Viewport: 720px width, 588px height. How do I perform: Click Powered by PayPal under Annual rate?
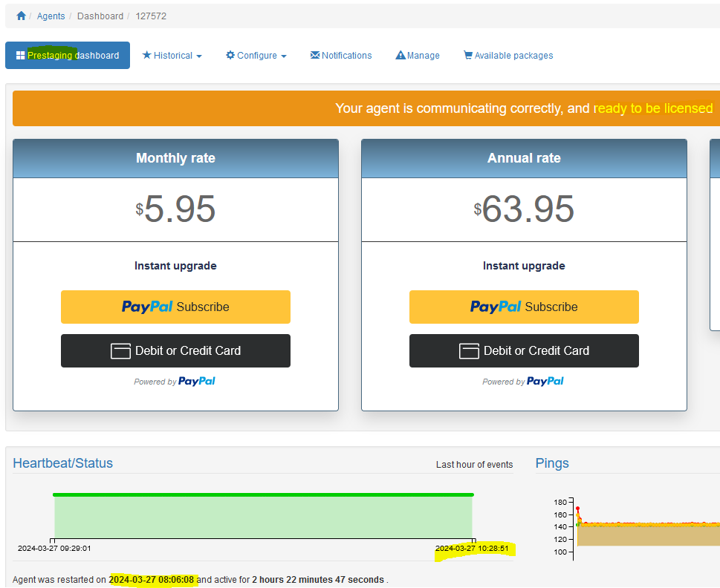tap(523, 381)
